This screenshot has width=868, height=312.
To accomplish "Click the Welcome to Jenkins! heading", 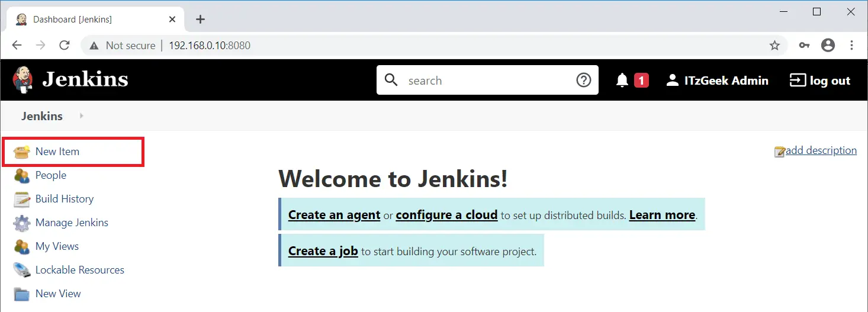I will 393,178.
